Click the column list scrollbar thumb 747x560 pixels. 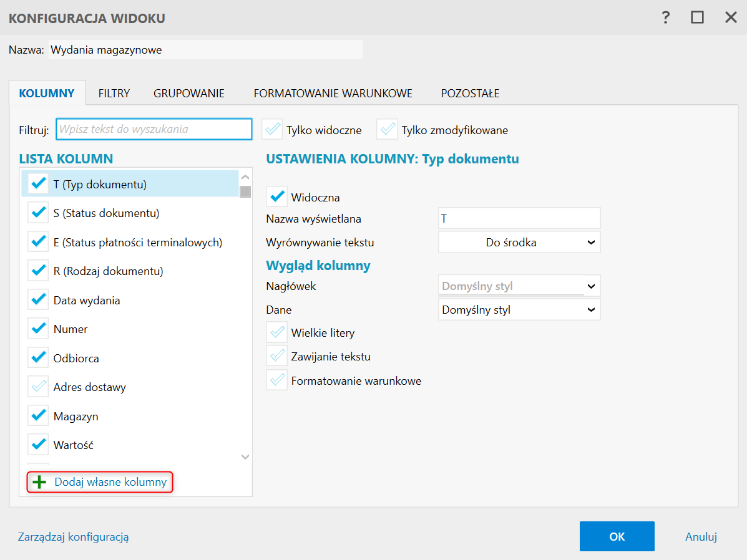point(245,191)
